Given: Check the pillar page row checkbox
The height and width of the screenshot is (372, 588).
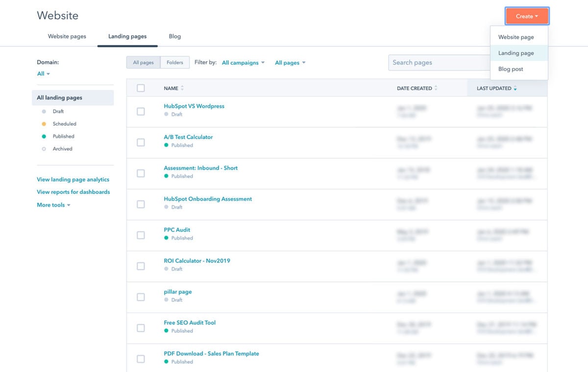Looking at the screenshot, I should click(141, 297).
